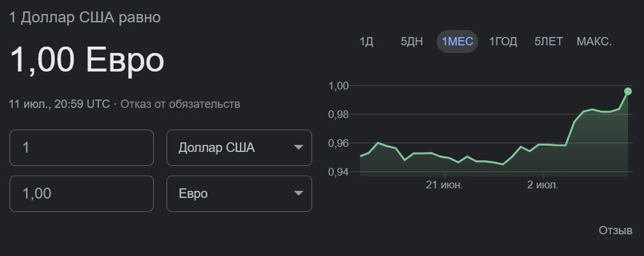644x256 pixels.
Task: Open the МАКС. chart range
Action: click(x=594, y=42)
